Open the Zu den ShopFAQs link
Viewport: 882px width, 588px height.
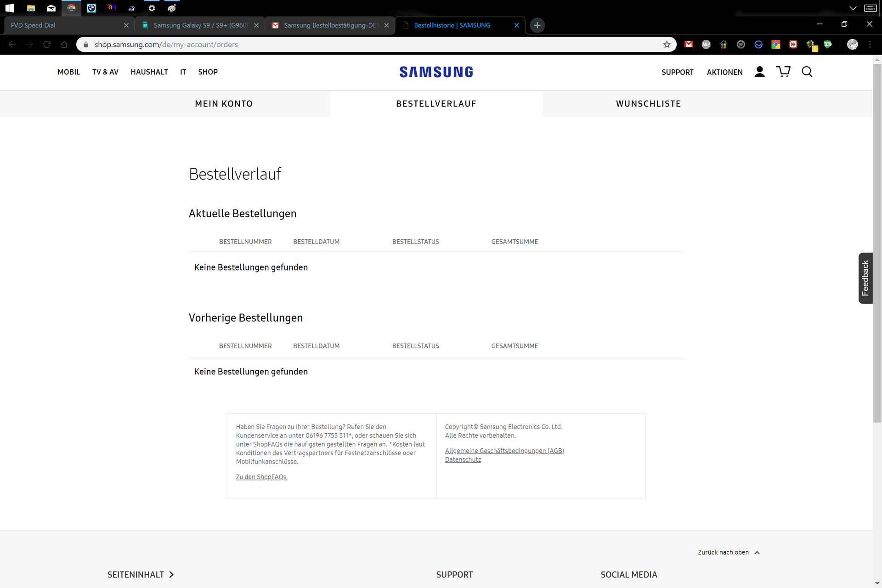[261, 477]
